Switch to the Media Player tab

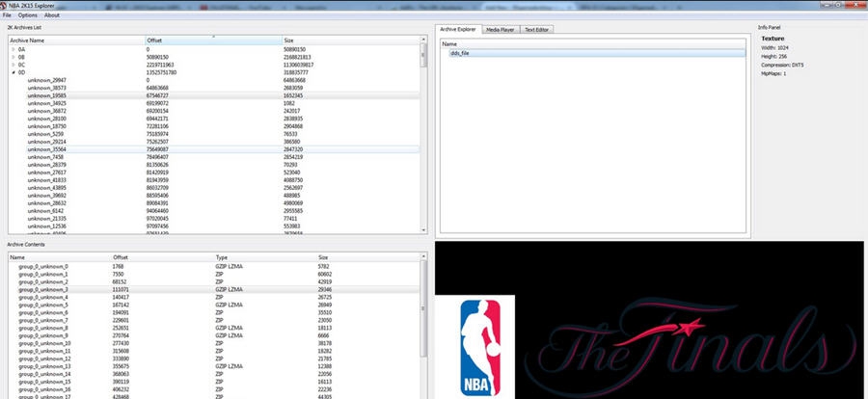[x=501, y=30]
